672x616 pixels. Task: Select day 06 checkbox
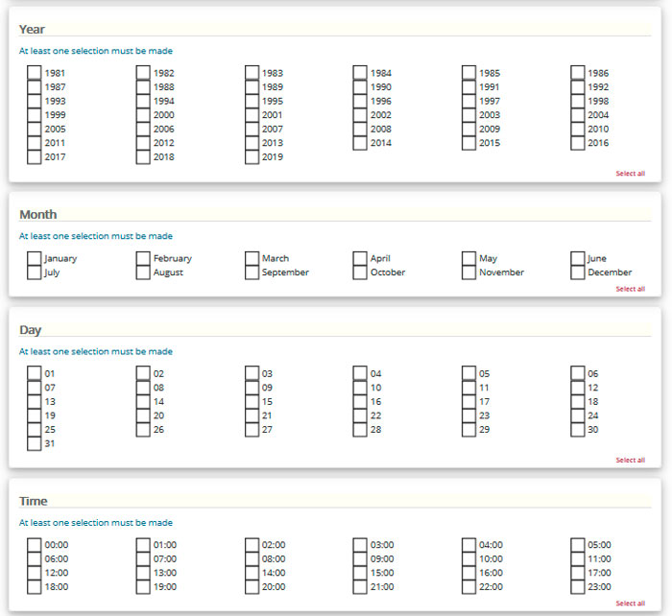pyautogui.click(x=577, y=373)
